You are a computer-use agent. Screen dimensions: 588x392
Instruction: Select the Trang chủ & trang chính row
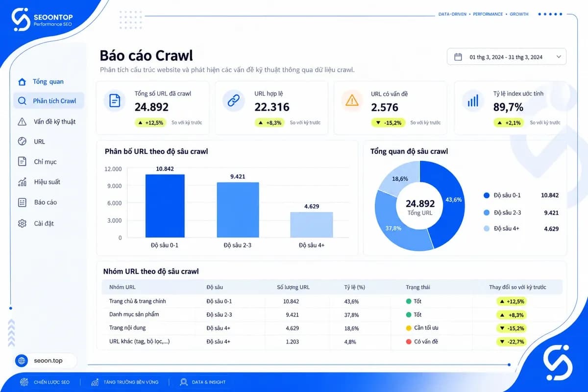point(332,301)
